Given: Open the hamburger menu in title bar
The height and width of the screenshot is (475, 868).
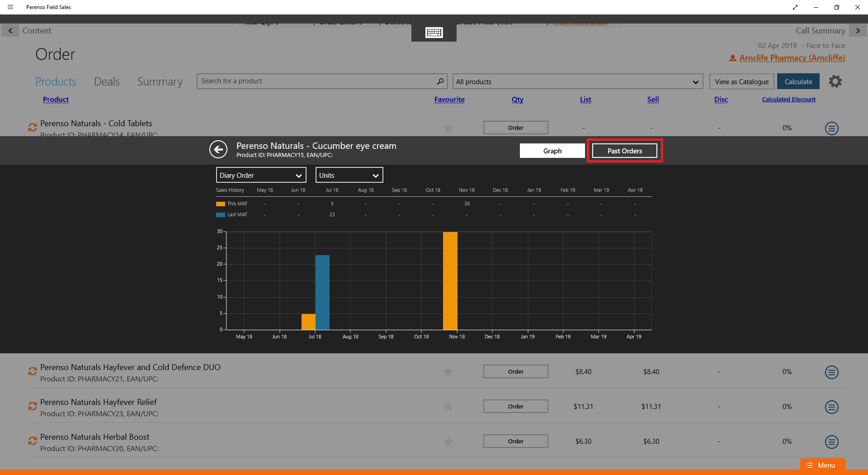Looking at the screenshot, I should (x=10, y=7).
